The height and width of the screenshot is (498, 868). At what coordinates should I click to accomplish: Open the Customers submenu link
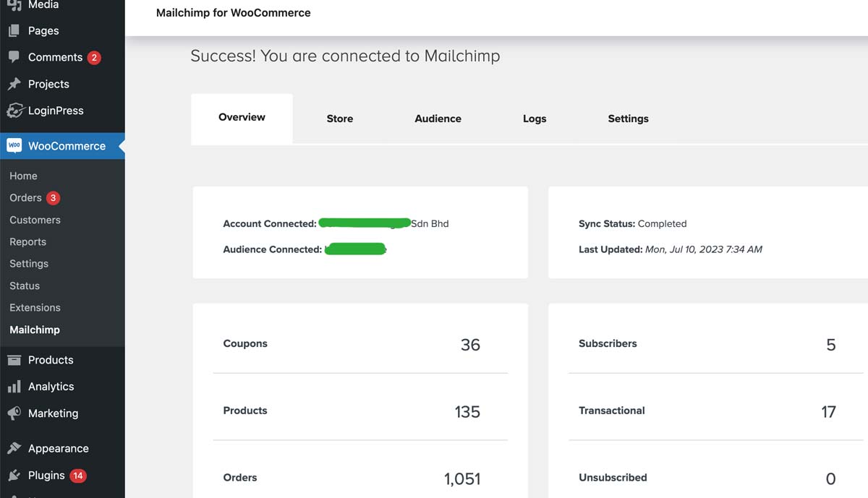pyautogui.click(x=35, y=220)
